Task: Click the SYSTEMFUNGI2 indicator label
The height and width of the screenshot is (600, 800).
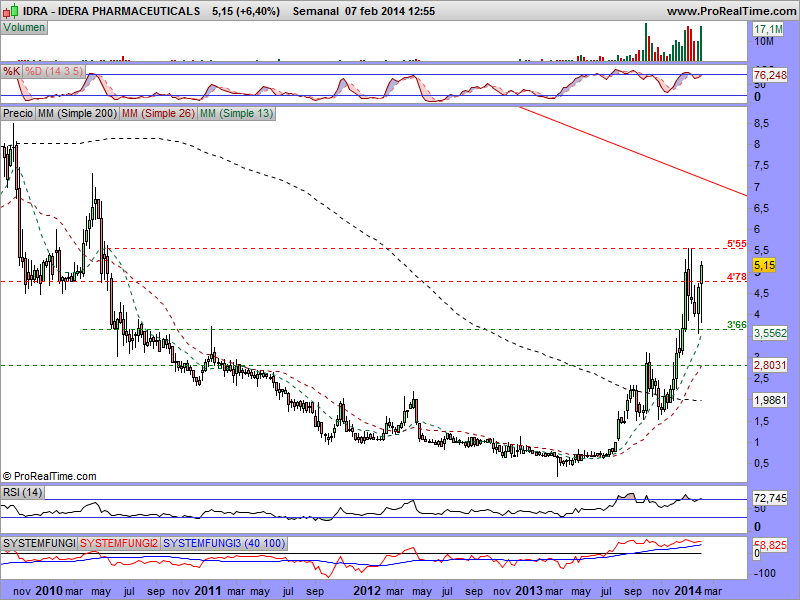Action: 119,543
